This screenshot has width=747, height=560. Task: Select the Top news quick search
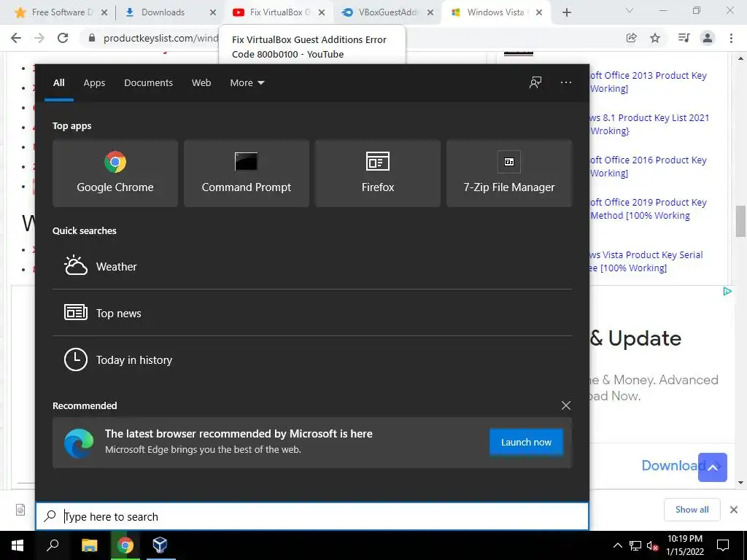pyautogui.click(x=312, y=313)
